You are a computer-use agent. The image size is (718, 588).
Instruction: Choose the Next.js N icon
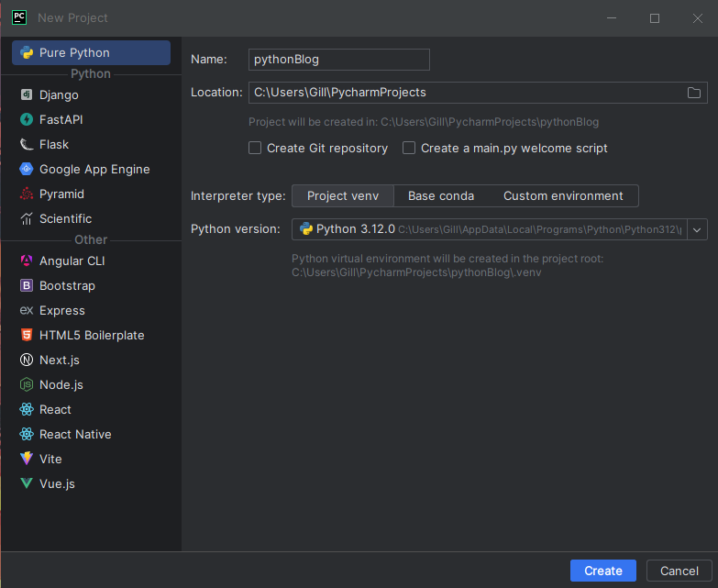tap(27, 360)
